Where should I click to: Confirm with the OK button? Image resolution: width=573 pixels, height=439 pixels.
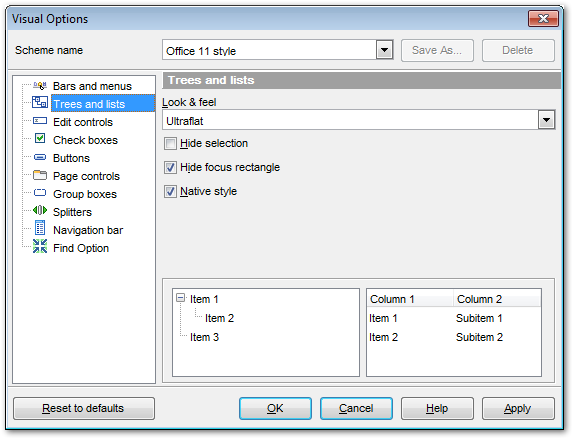click(x=275, y=408)
